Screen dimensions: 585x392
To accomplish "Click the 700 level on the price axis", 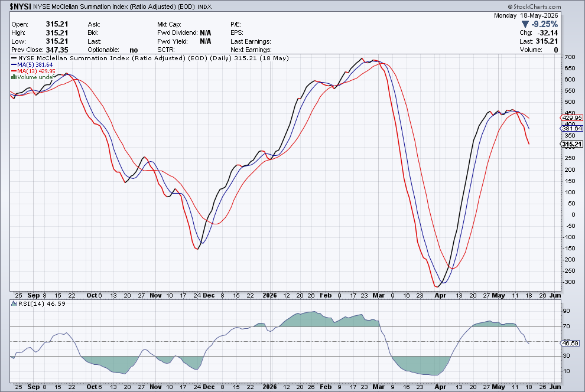I will [570, 57].
